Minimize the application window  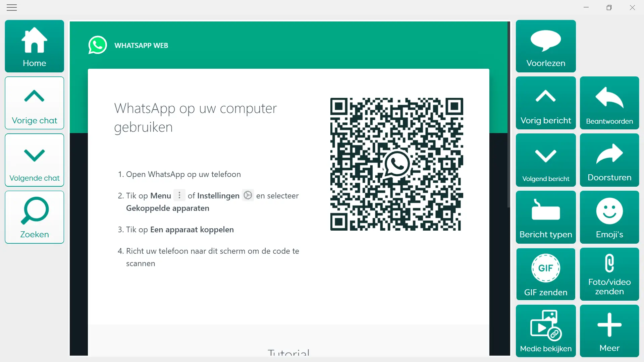coord(586,7)
